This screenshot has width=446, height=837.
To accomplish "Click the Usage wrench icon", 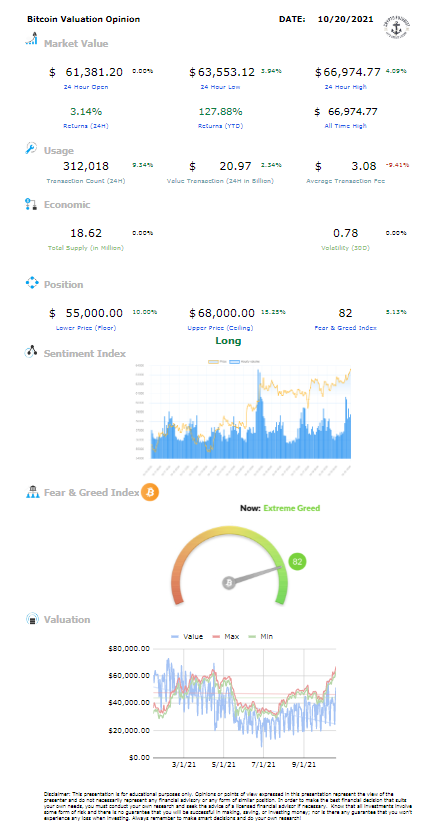I will coord(31,148).
